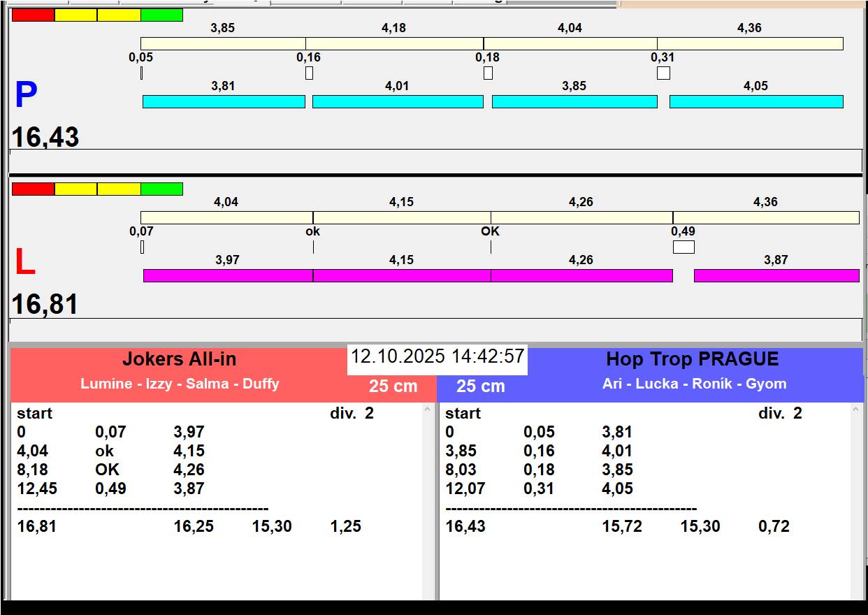The image size is (868, 615).
Task: Click the large 16,43 total time in lane P
Action: tap(45, 137)
